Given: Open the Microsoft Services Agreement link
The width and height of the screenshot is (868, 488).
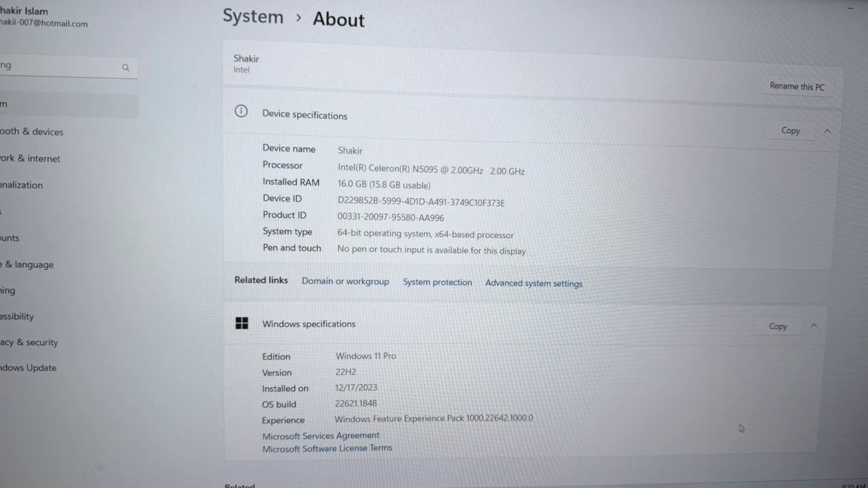Looking at the screenshot, I should point(321,435).
